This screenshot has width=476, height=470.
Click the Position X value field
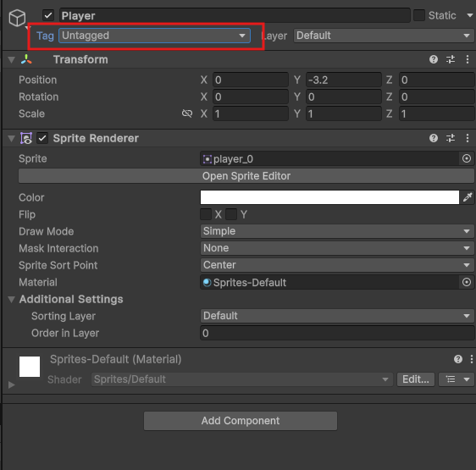(251, 80)
